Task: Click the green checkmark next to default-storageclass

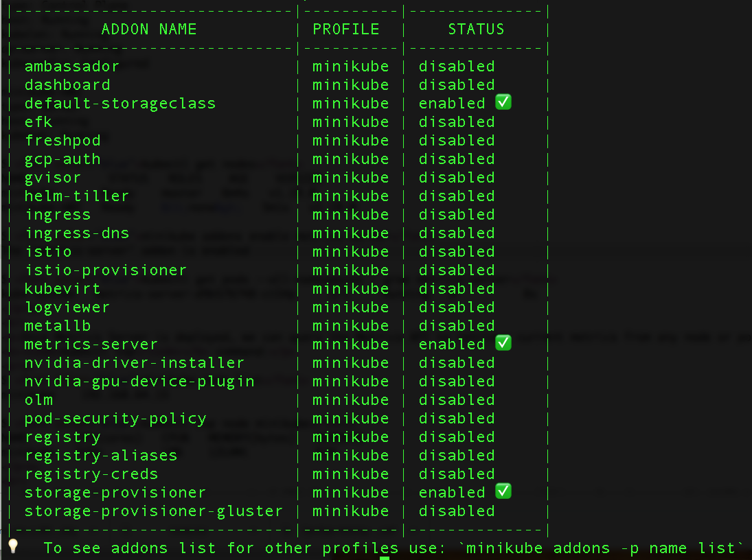Action: 503,102
